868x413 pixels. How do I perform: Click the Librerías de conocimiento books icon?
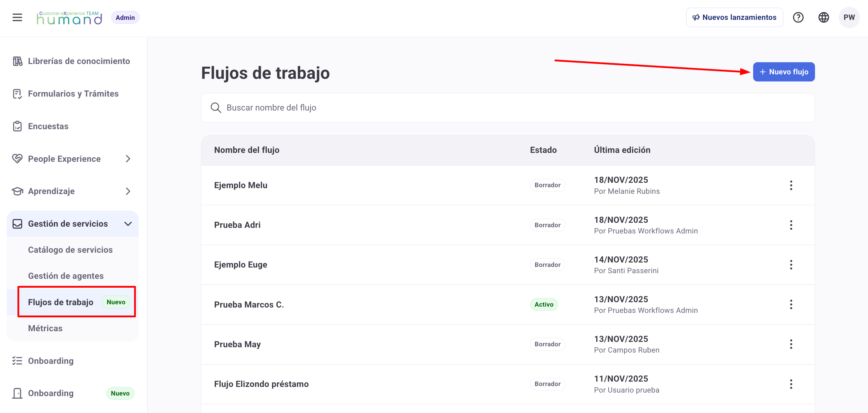click(x=17, y=61)
